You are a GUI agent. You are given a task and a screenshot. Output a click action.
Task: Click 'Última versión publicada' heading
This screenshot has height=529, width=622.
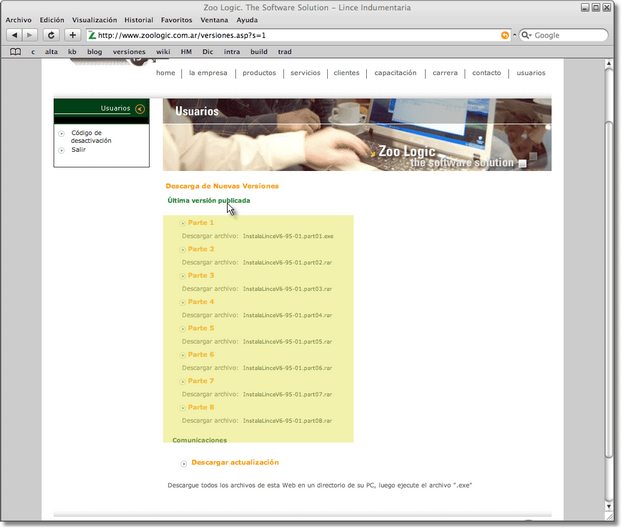point(209,201)
